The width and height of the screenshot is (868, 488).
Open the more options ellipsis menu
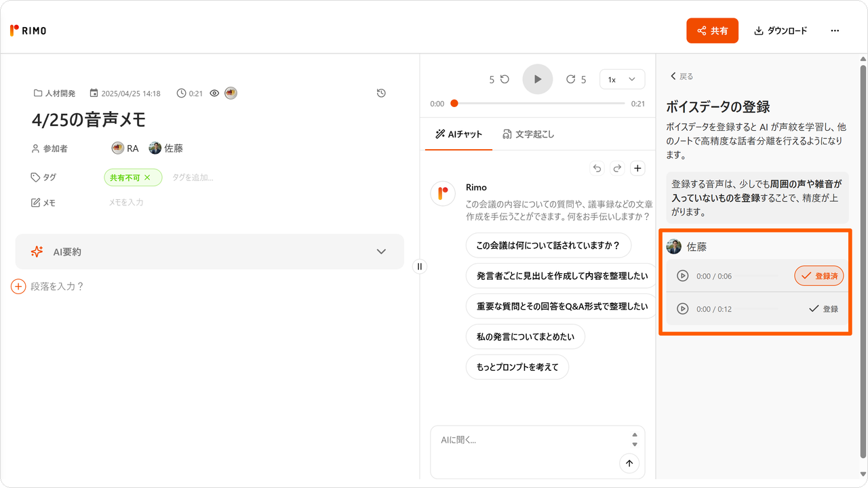835,30
